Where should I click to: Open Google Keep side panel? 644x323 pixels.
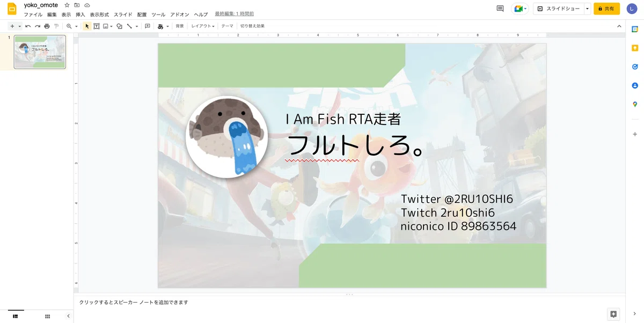click(x=635, y=48)
